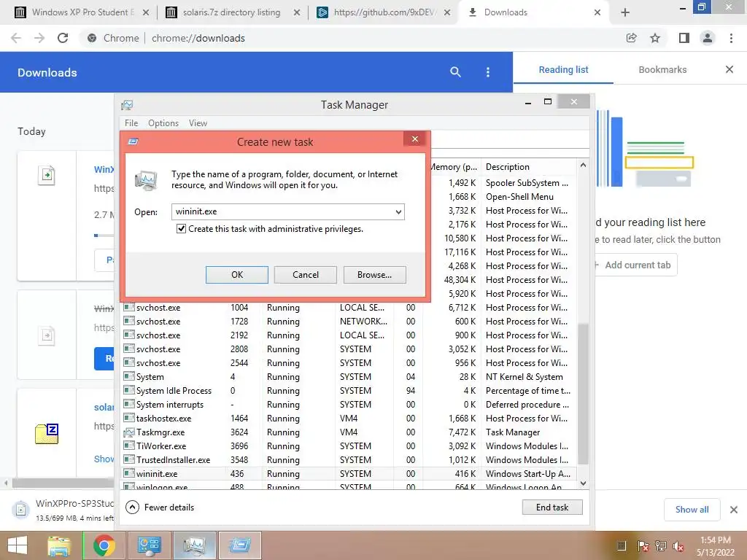Click the Chrome back arrow icon
747x560 pixels.
pos(16,38)
